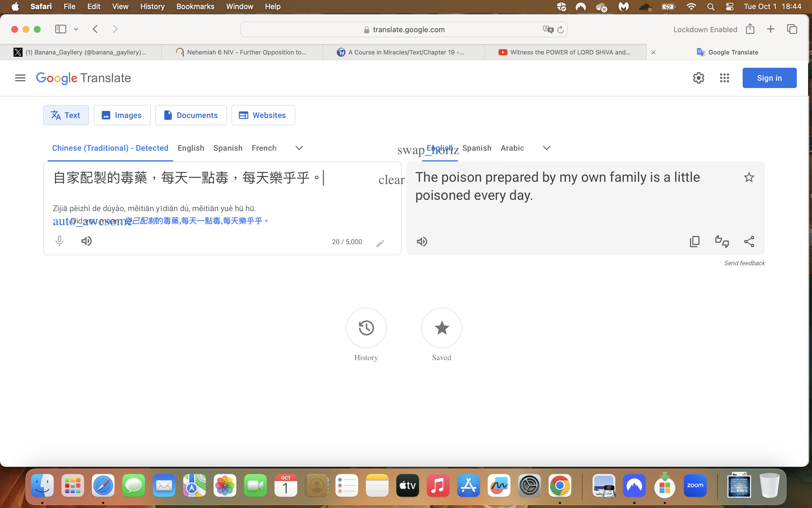Choose Spanish as target language
Viewport: 812px width, 508px height.
[x=477, y=148]
